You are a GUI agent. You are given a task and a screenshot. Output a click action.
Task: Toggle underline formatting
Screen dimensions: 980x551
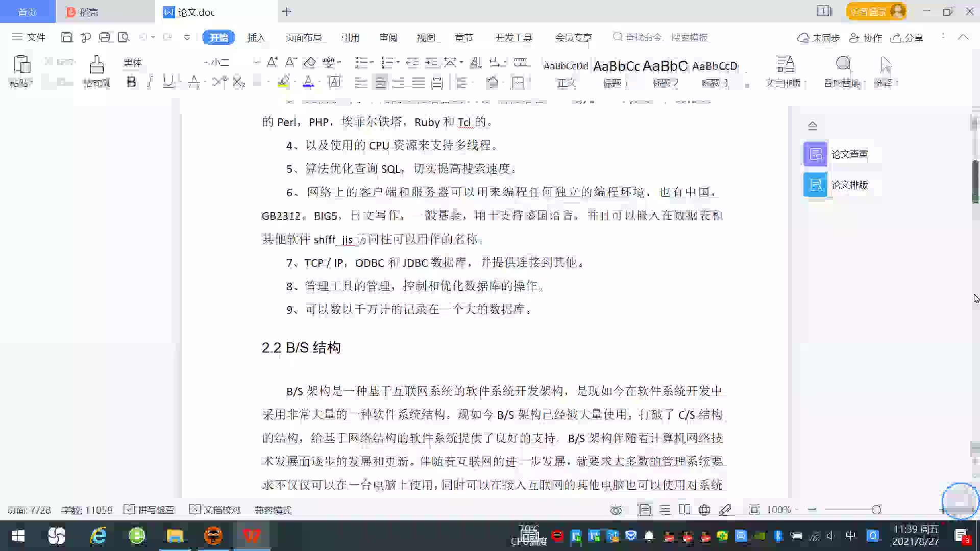pyautogui.click(x=168, y=82)
